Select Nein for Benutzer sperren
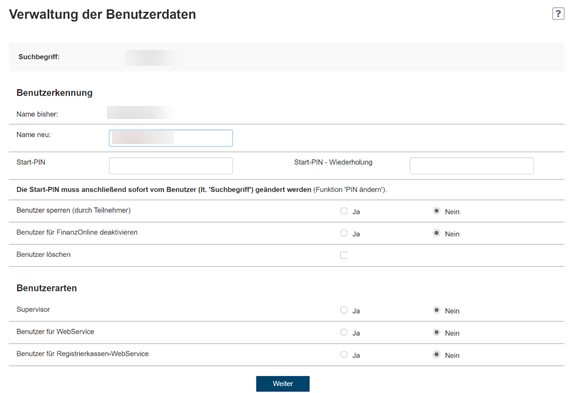Image resolution: width=588 pixels, height=393 pixels. pos(436,211)
